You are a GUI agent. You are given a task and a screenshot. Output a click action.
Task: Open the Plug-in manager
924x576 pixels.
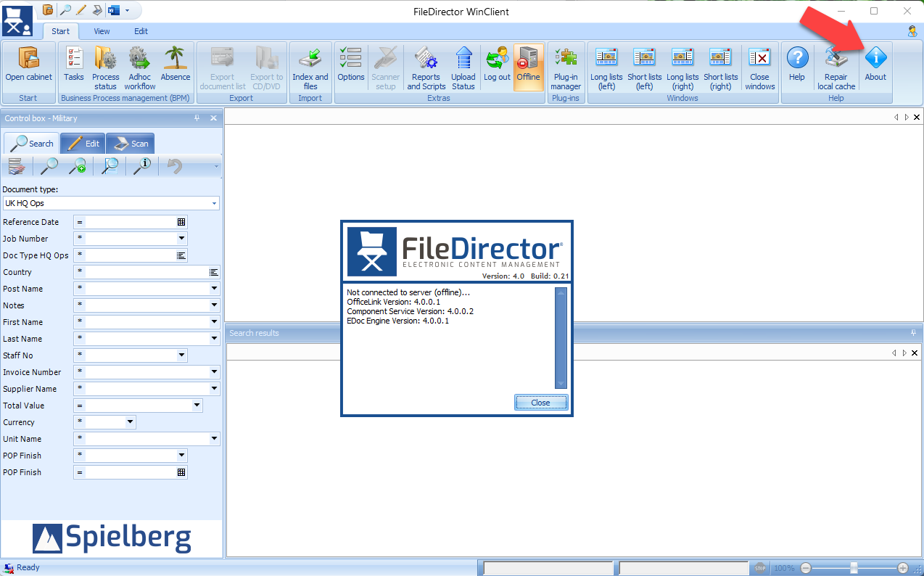point(566,67)
